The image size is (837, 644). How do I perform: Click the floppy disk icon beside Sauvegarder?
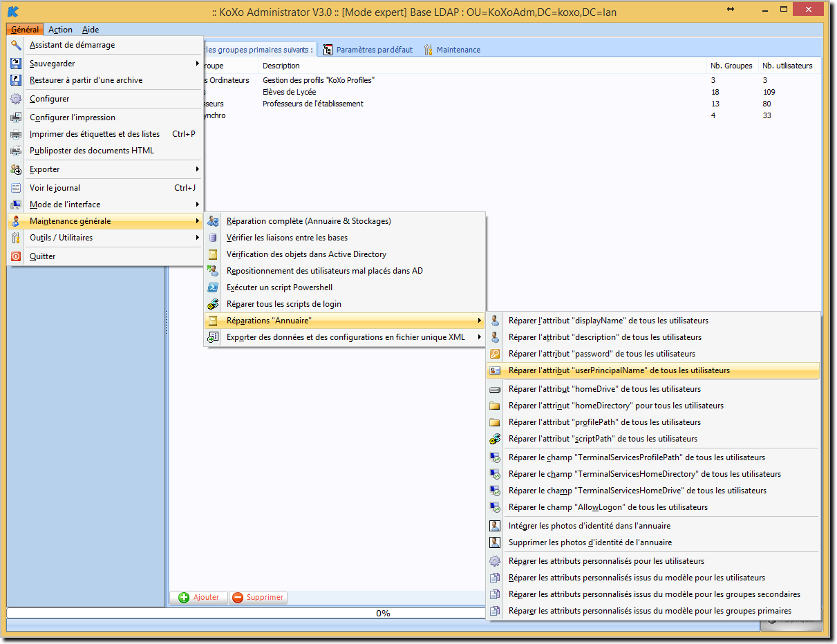[16, 64]
